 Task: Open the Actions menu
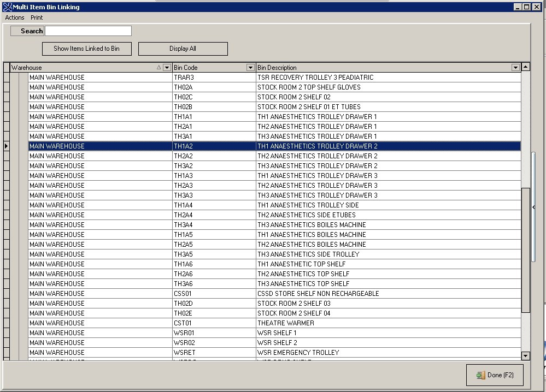pos(14,17)
